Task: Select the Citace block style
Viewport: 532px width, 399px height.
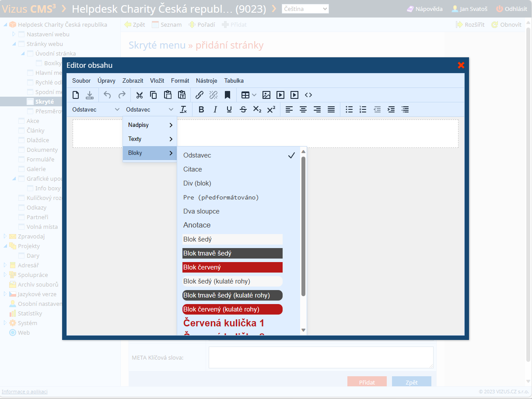Action: click(239, 169)
